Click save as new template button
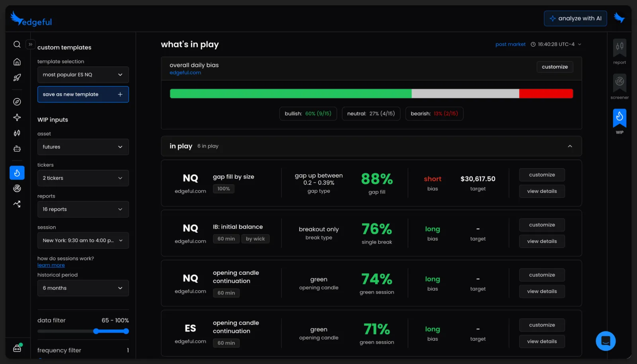This screenshot has width=637, height=364. tap(83, 94)
